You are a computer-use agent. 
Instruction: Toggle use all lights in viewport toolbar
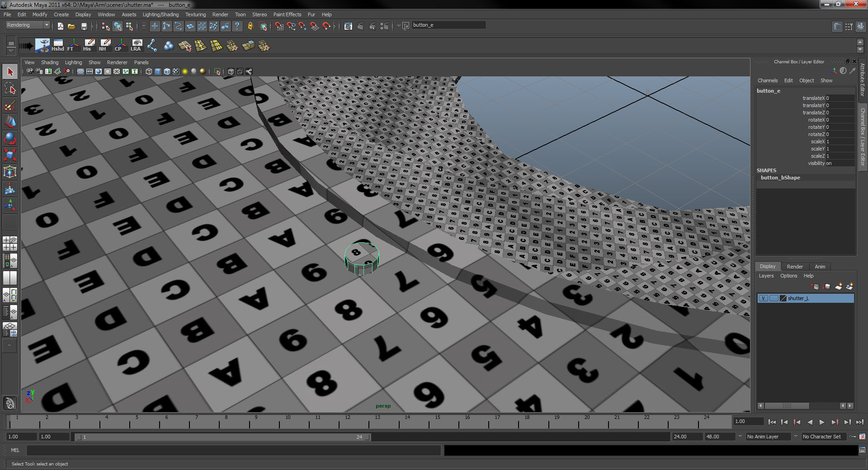[x=184, y=71]
